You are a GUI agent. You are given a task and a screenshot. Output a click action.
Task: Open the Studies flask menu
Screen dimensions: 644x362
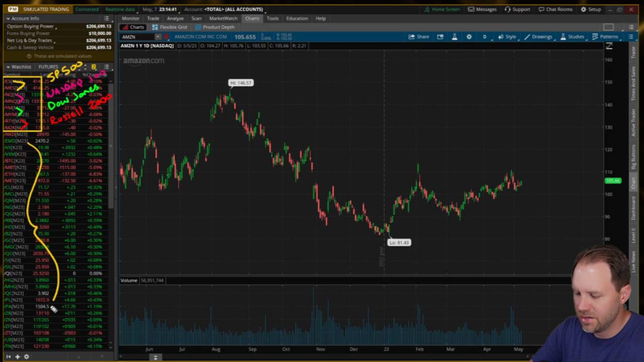[572, 37]
